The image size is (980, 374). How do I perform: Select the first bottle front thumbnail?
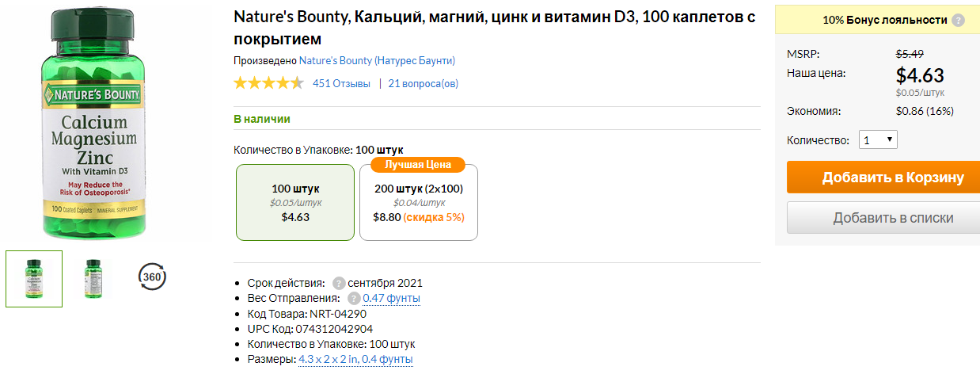tap(34, 279)
